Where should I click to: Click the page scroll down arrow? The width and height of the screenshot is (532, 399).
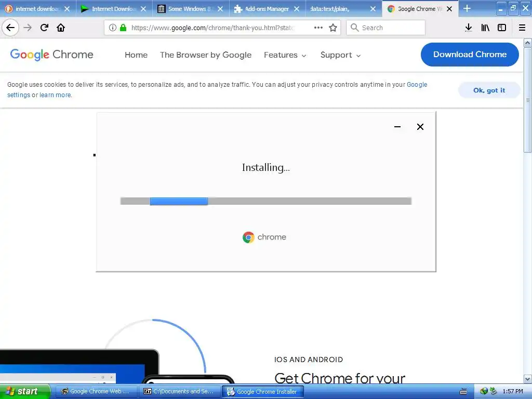coord(528,379)
